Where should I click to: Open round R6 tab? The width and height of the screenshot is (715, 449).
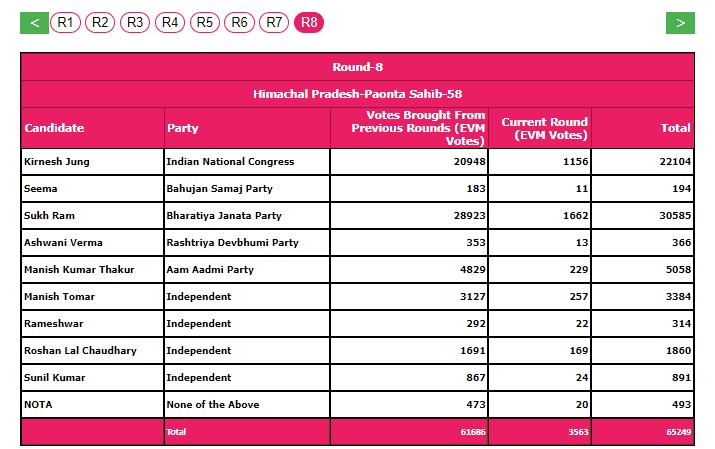coord(239,22)
